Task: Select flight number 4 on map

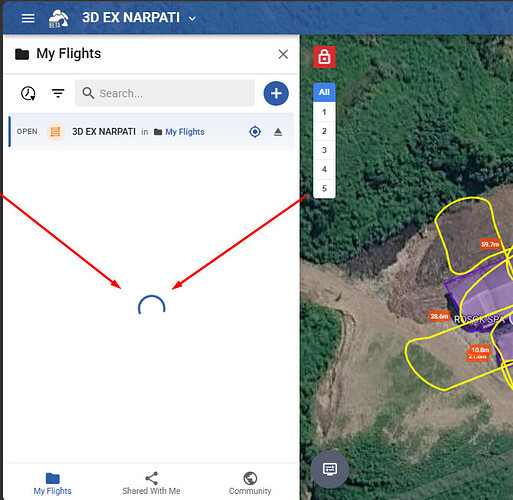Action: click(x=324, y=169)
